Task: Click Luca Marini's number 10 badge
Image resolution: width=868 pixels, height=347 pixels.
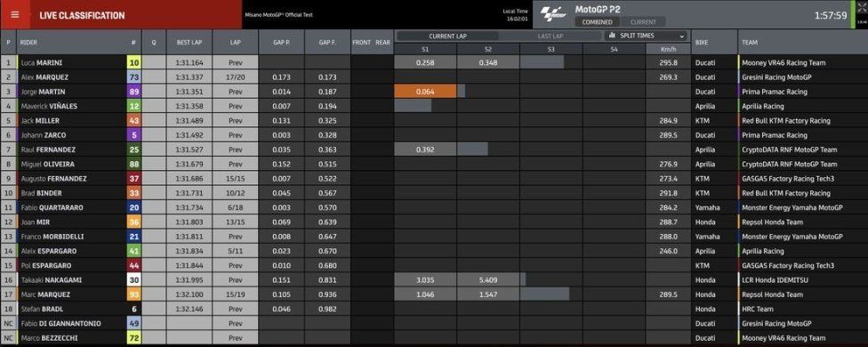Action: [134, 62]
